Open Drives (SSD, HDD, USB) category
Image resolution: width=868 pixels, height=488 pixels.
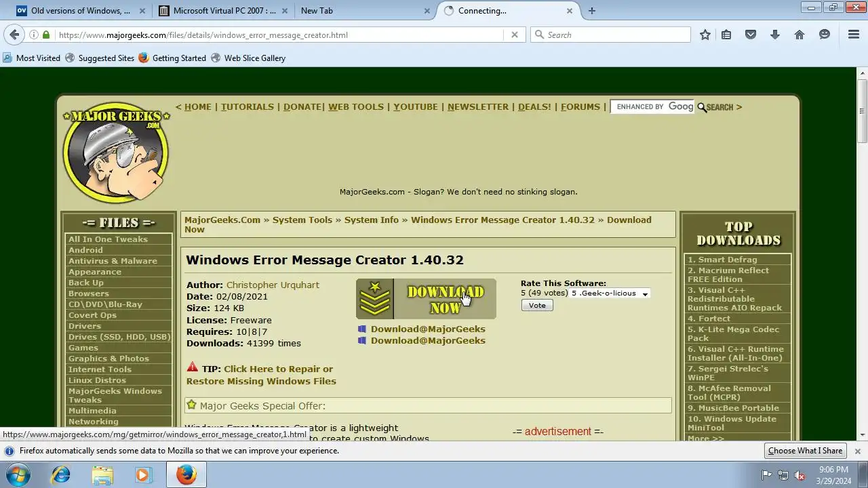[x=119, y=337]
